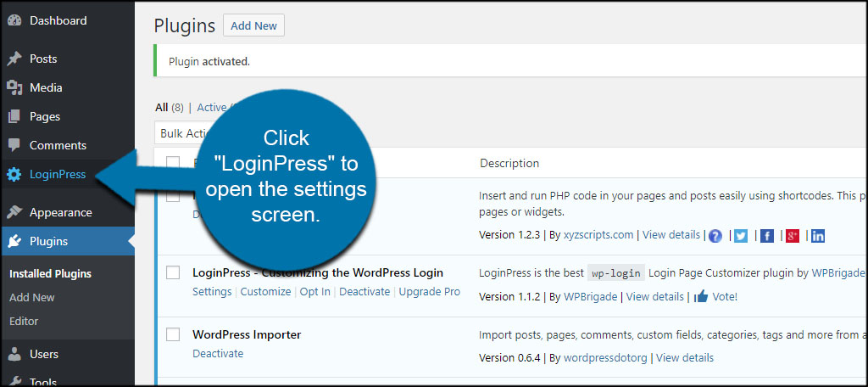The width and height of the screenshot is (868, 387).
Task: Click the LinkedIn icon in plugin row
Action: (x=818, y=236)
